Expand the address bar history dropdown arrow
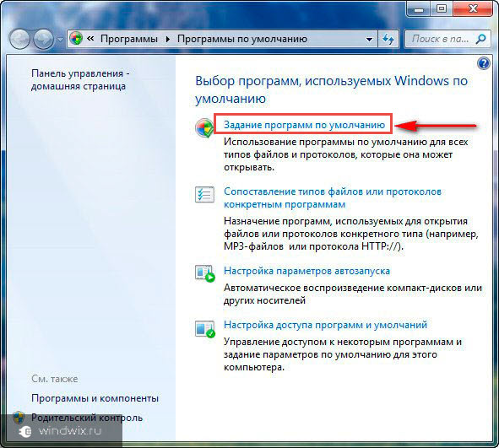This screenshot has height=448, width=499. point(369,40)
